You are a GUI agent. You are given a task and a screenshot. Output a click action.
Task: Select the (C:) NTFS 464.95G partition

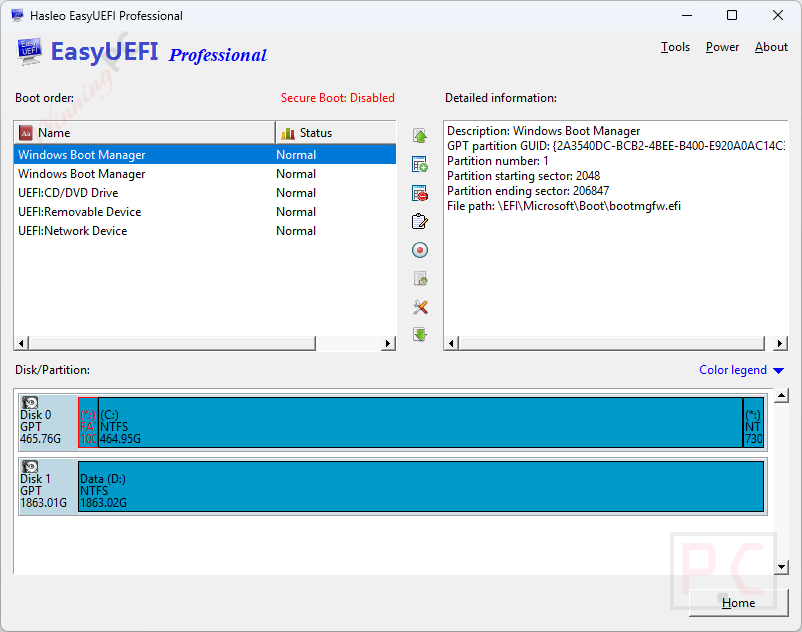(420, 422)
